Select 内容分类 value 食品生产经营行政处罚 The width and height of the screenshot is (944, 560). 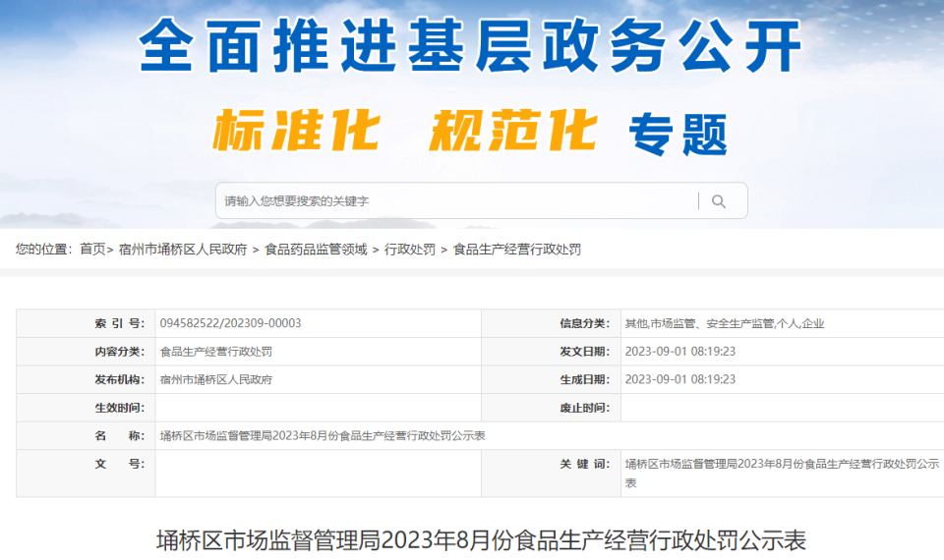[x=216, y=352]
